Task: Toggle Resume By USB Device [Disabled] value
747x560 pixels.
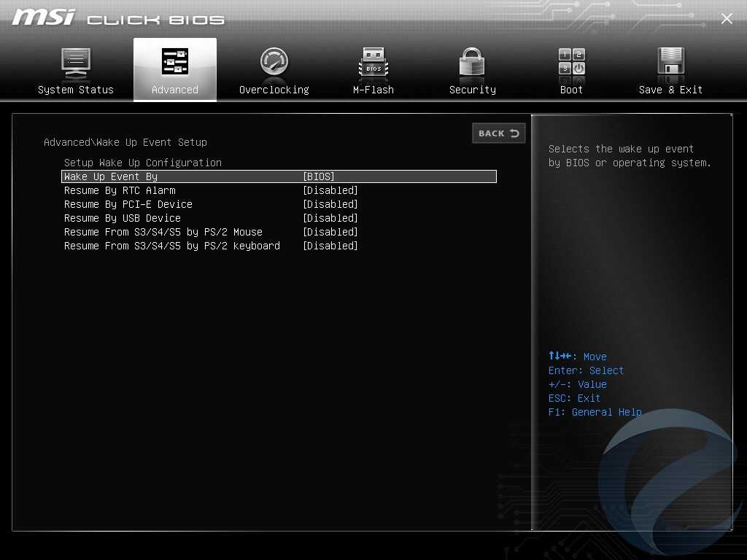Action: [330, 218]
